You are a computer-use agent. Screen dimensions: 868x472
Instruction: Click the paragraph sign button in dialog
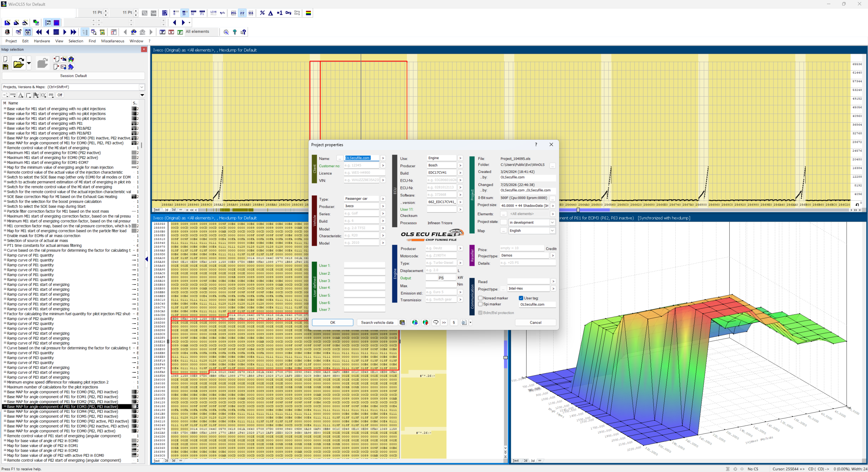pyautogui.click(x=454, y=322)
